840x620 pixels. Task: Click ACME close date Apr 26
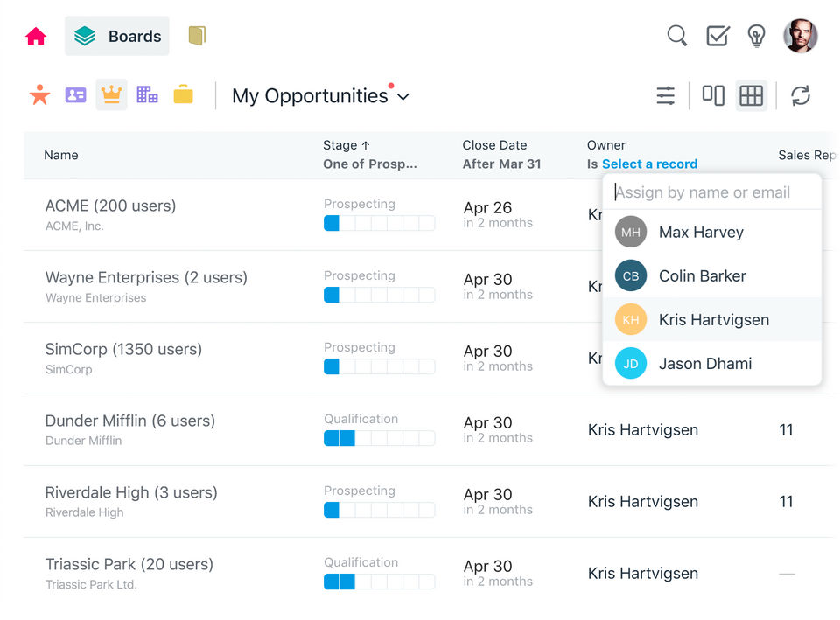click(487, 208)
